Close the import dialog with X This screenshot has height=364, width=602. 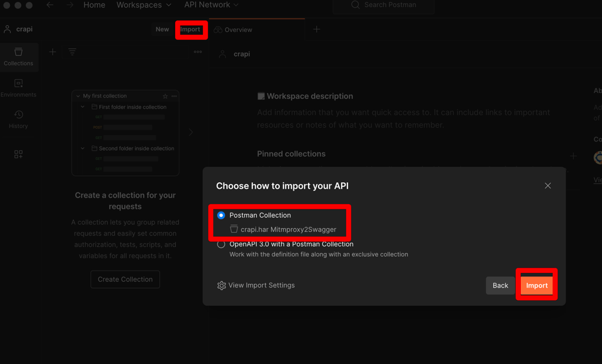(548, 186)
